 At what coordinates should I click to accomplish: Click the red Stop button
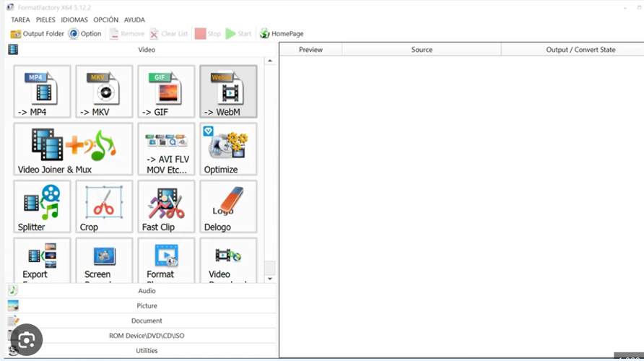(208, 34)
